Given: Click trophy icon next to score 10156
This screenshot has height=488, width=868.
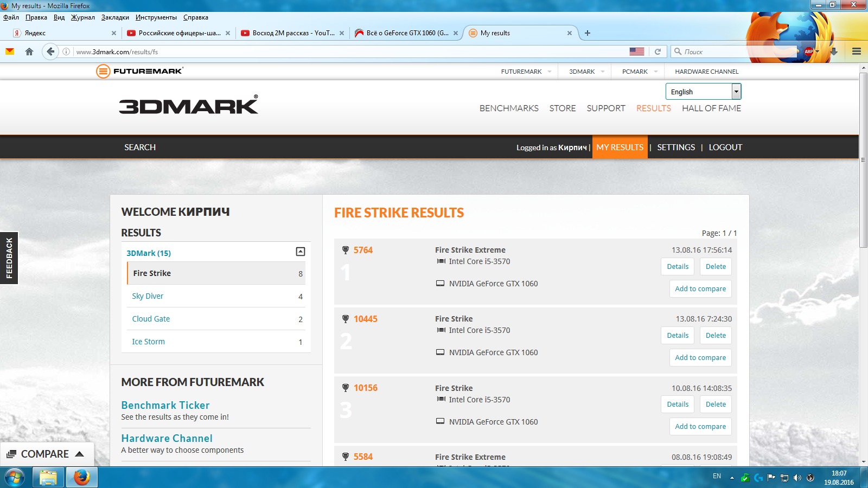Looking at the screenshot, I should pyautogui.click(x=346, y=388).
